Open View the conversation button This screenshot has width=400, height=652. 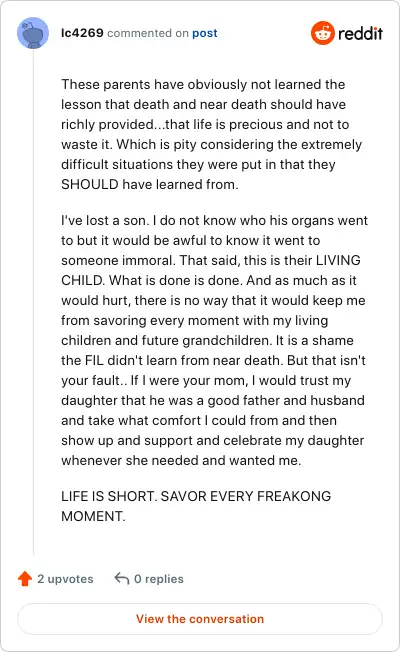click(200, 619)
